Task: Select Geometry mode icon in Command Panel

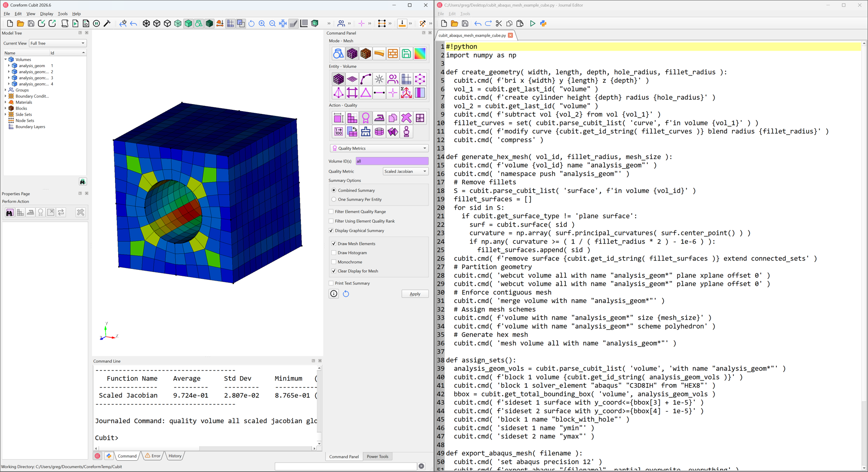Action: [x=338, y=54]
